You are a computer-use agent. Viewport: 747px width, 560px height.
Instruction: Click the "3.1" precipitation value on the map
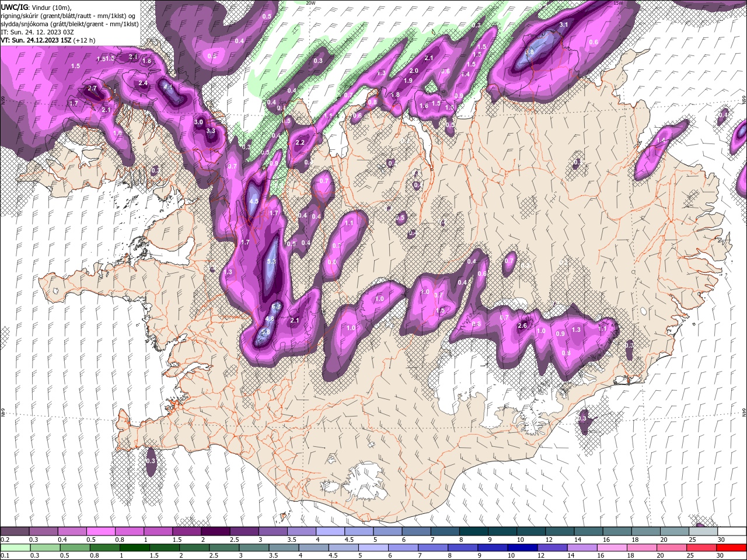coord(564,25)
